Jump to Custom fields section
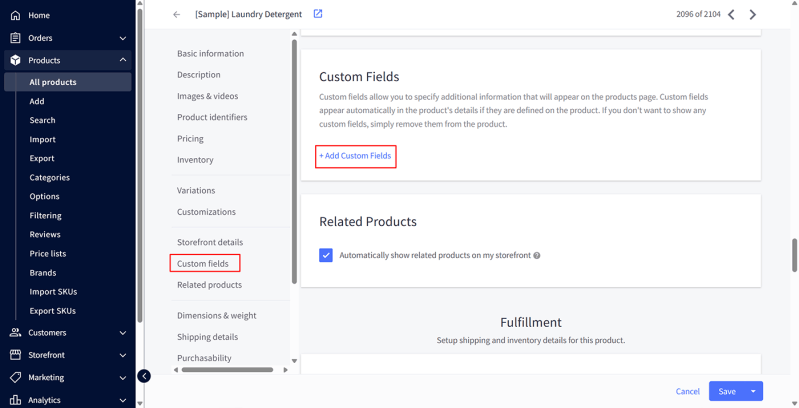This screenshot has width=799, height=408. [203, 264]
